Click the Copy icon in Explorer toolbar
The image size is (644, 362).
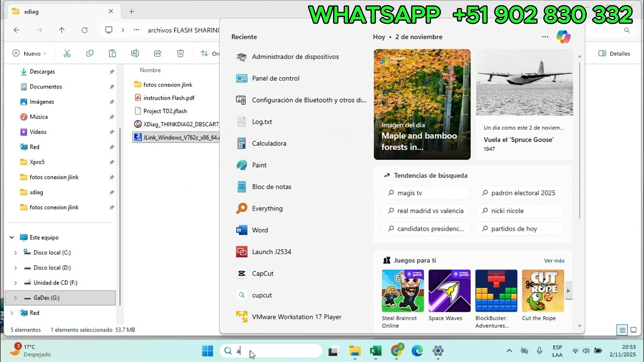coord(90,53)
